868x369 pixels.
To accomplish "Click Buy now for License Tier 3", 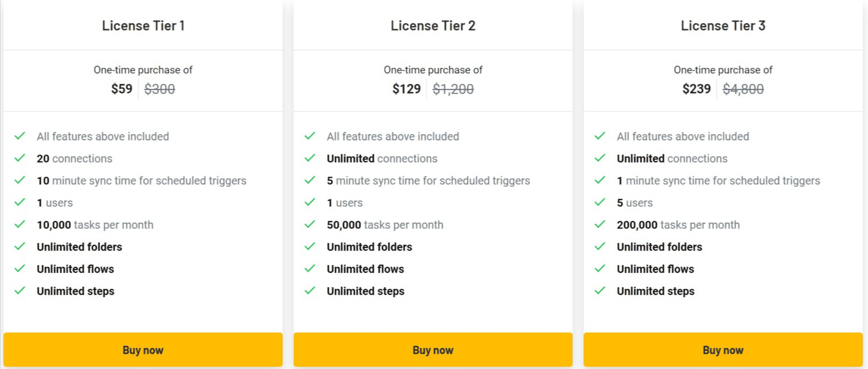I will pos(723,350).
